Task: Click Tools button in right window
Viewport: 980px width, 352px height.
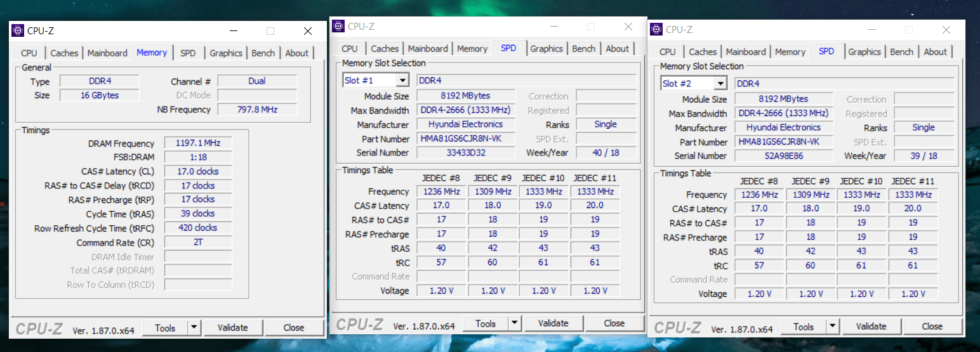Action: [x=804, y=327]
